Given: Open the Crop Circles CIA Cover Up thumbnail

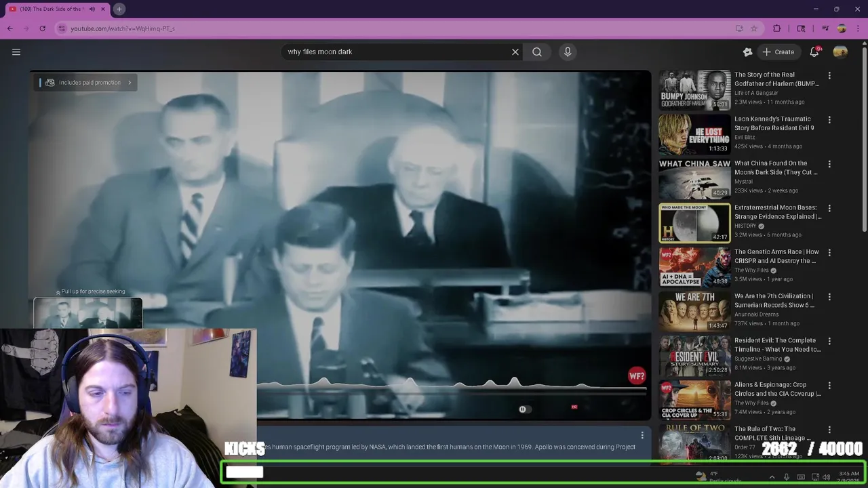Looking at the screenshot, I should coord(694,400).
